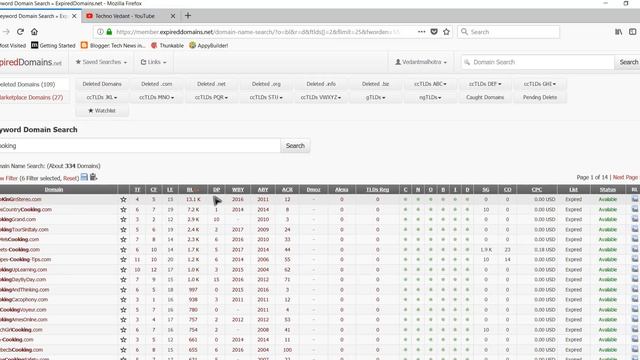Open the Thunkable bookmark

167,45
